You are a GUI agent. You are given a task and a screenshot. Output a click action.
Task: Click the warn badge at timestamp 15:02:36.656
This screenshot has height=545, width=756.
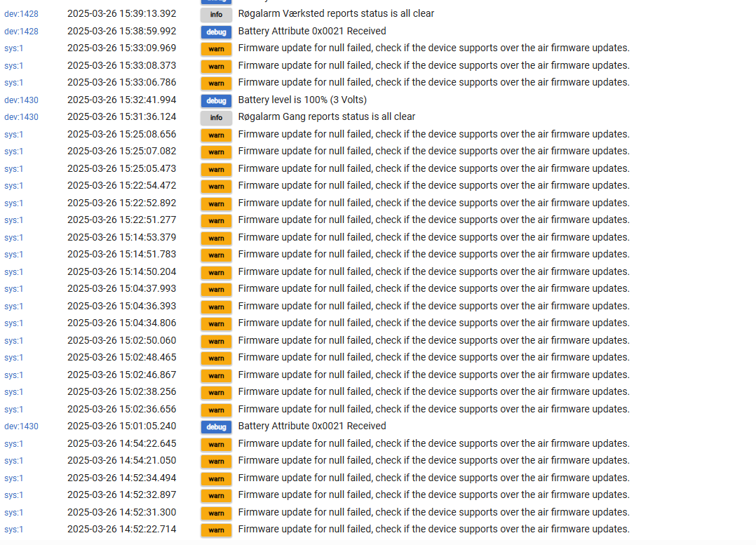216,410
